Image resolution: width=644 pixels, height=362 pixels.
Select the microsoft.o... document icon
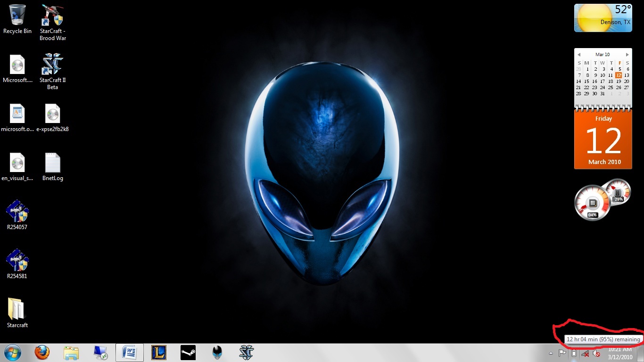click(17, 118)
